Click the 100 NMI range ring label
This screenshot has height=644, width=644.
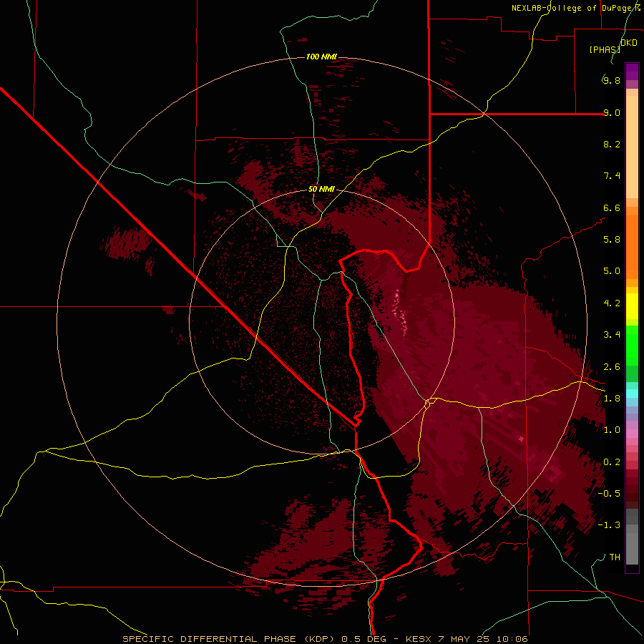[321, 57]
